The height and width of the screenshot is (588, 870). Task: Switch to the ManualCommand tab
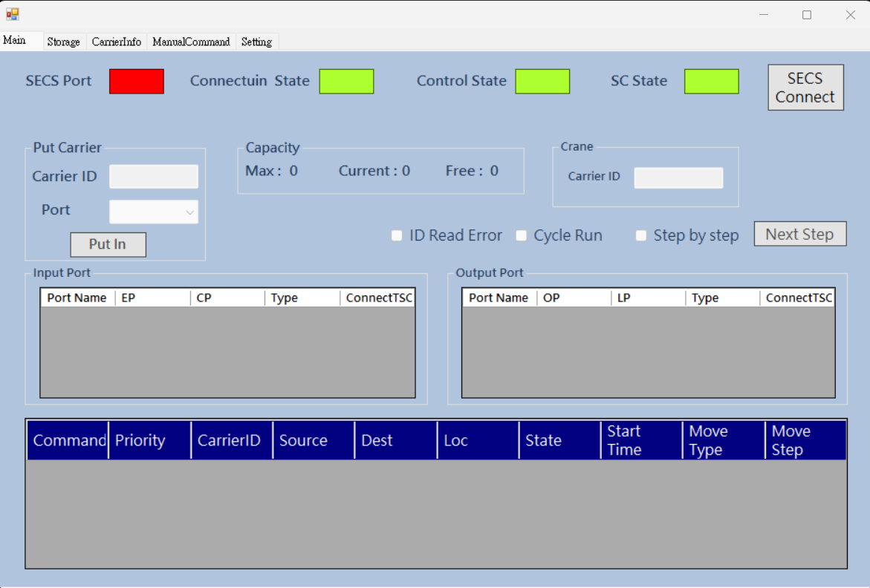click(191, 42)
